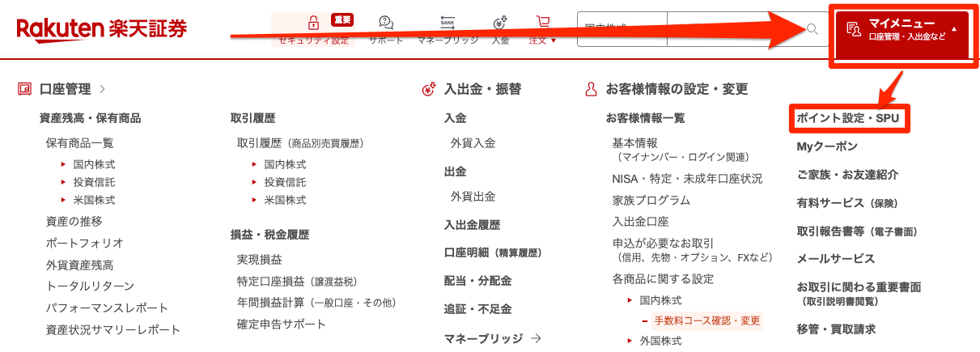The height and width of the screenshot is (352, 980).
Task: Click the person icon beside お客様情報の設定・変更
Action: 591,89
